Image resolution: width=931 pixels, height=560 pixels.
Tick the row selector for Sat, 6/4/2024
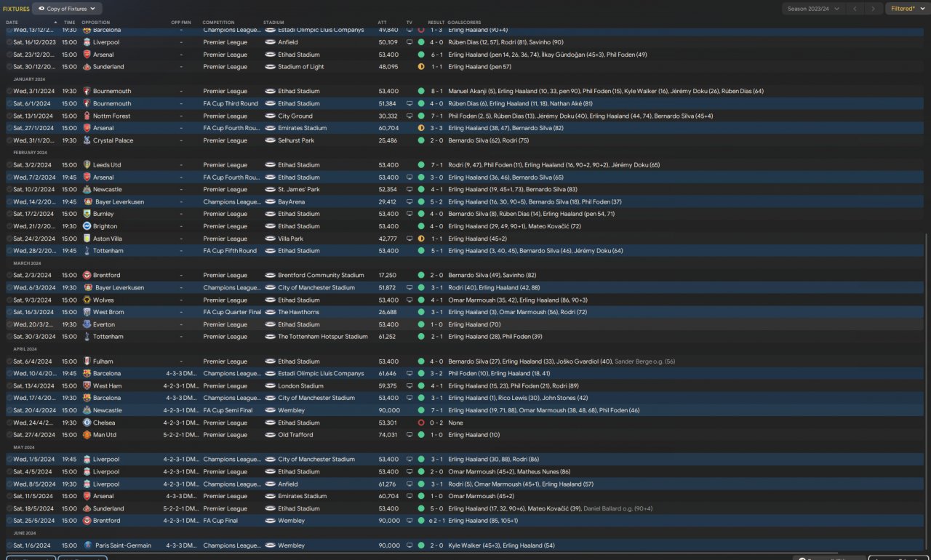point(9,361)
